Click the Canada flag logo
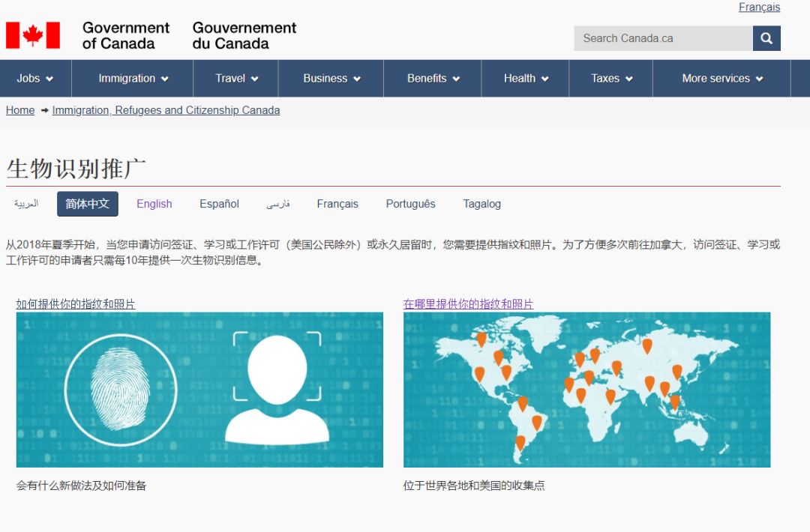Image resolution: width=810 pixels, height=532 pixels. [x=33, y=35]
